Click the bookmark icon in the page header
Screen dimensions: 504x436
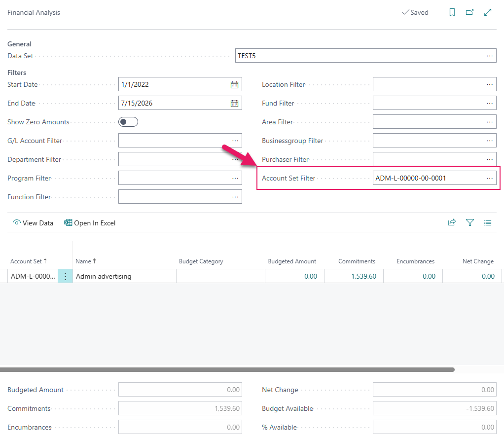[x=452, y=12]
